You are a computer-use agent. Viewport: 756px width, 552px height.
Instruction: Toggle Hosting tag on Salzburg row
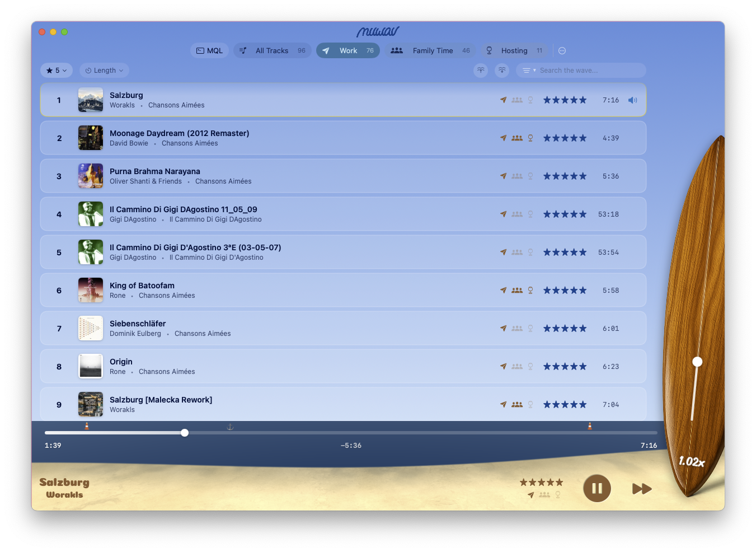530,100
